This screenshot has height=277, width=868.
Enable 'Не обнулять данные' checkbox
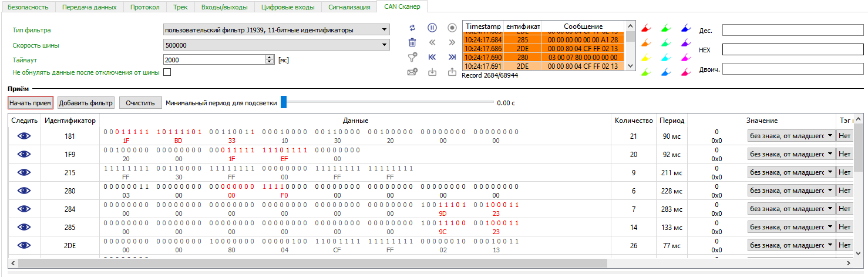(x=167, y=72)
